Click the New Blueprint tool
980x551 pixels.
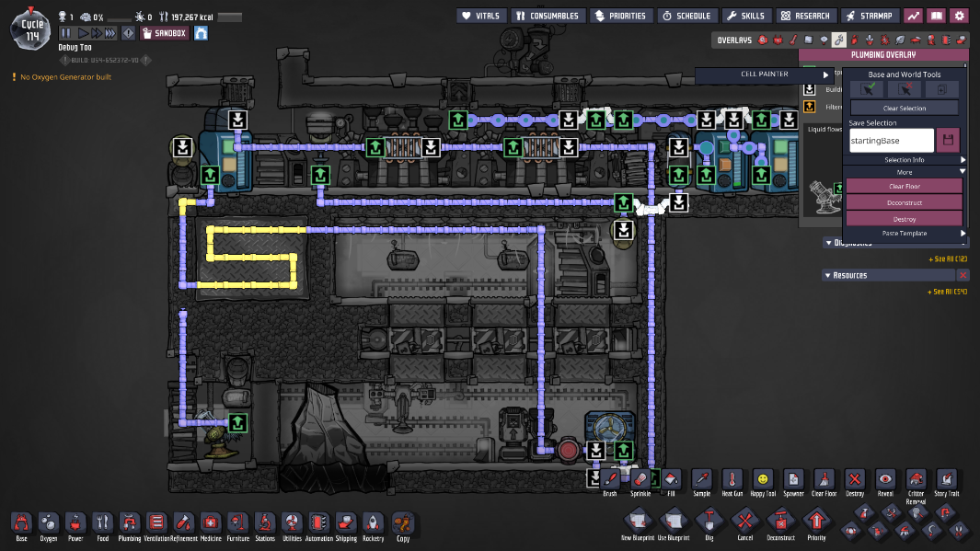point(638,522)
